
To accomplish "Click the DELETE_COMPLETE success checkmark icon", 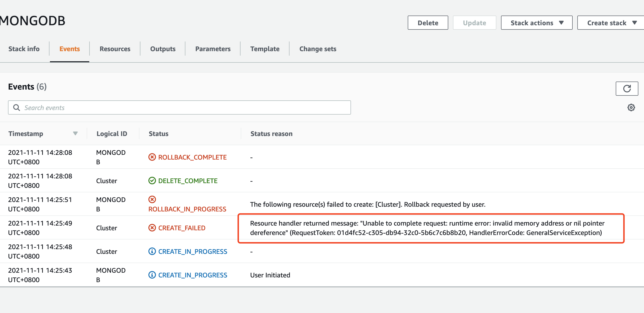I will coord(152,180).
